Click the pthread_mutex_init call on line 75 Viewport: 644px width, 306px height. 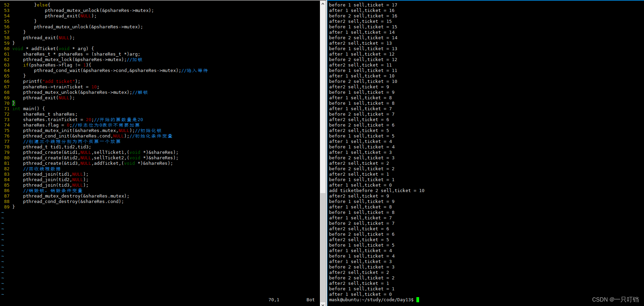point(79,131)
